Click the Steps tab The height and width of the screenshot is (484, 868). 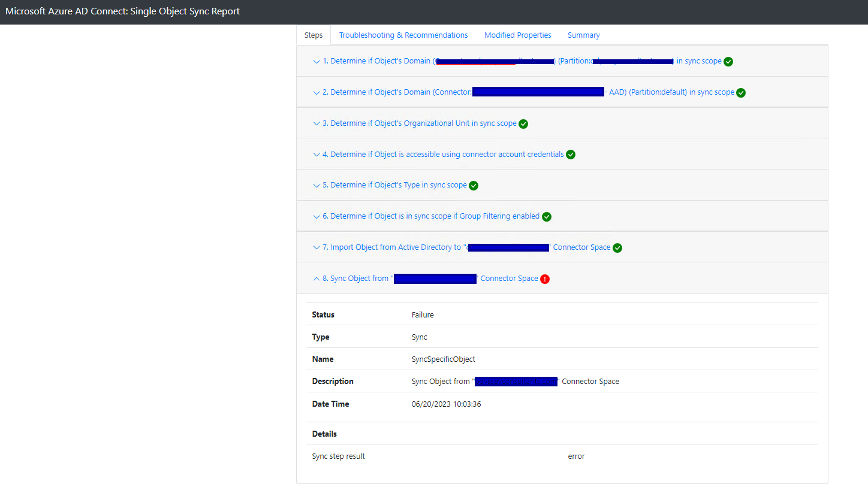tap(313, 35)
